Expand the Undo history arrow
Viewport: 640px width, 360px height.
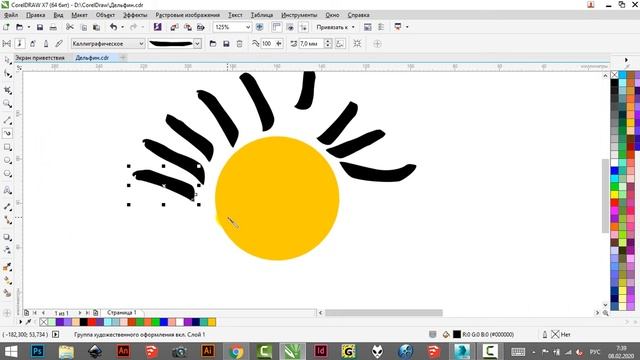tap(122, 27)
